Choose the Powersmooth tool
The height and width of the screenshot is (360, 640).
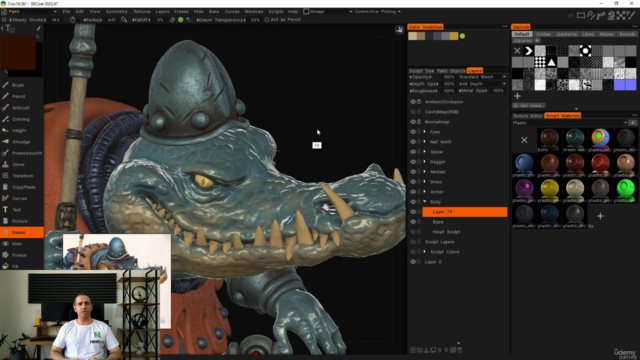tap(22, 153)
